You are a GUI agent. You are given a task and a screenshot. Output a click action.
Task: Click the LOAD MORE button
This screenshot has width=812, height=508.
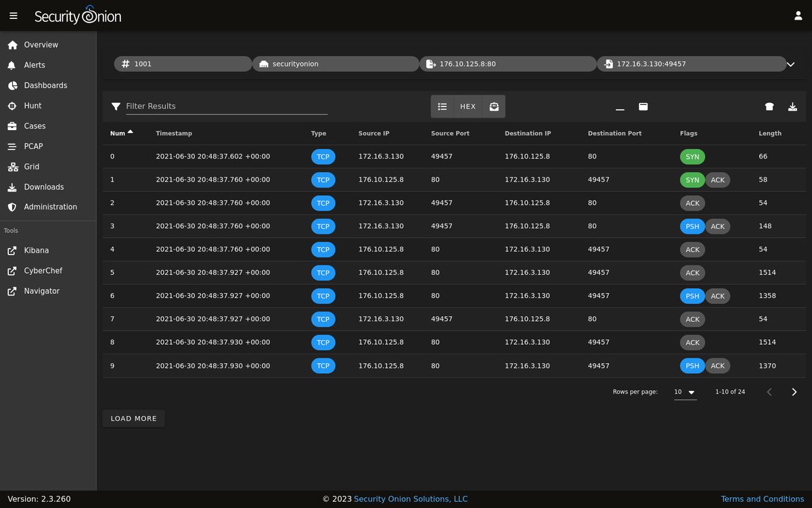coord(133,418)
